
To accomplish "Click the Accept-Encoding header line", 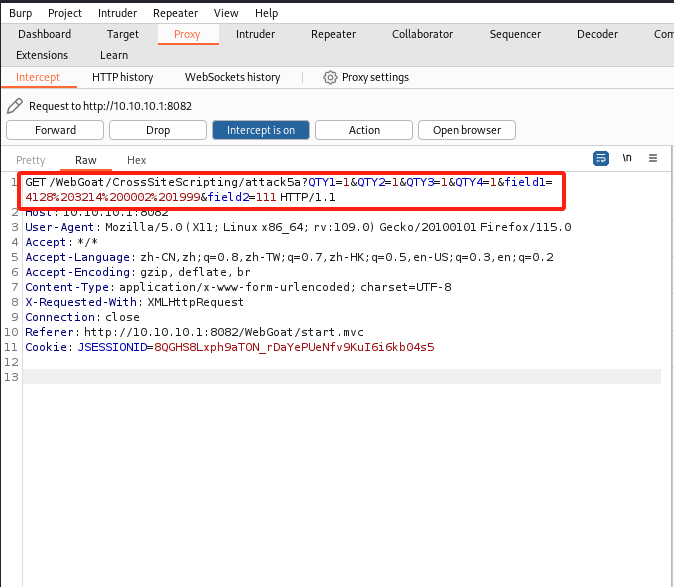I will pos(138,272).
